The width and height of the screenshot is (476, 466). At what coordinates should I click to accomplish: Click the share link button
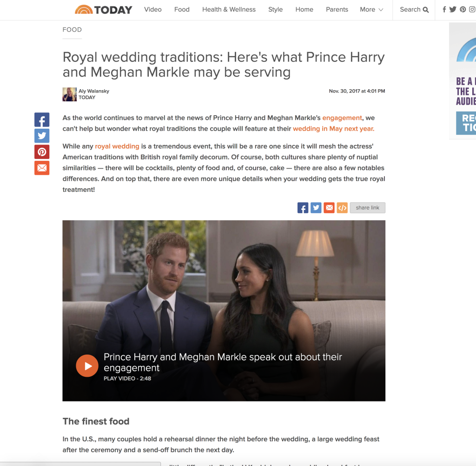click(368, 208)
